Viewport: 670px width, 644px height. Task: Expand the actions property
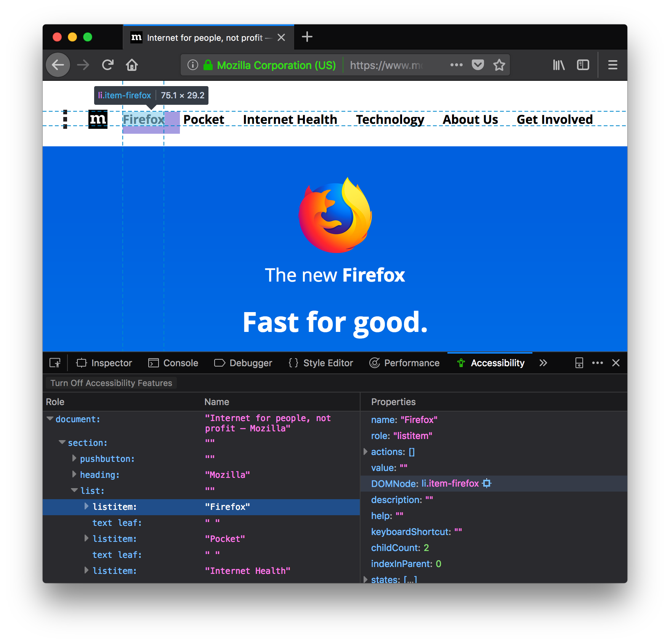pos(365,452)
